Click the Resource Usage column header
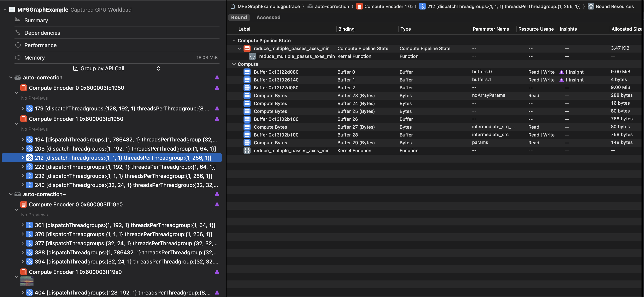This screenshot has width=644, height=297. coord(536,29)
